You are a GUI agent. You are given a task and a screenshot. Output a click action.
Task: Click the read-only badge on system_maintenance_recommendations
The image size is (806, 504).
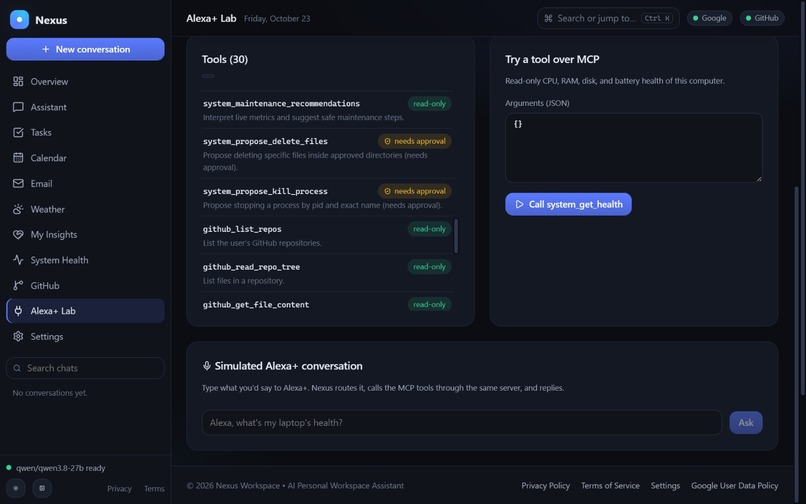tap(429, 103)
